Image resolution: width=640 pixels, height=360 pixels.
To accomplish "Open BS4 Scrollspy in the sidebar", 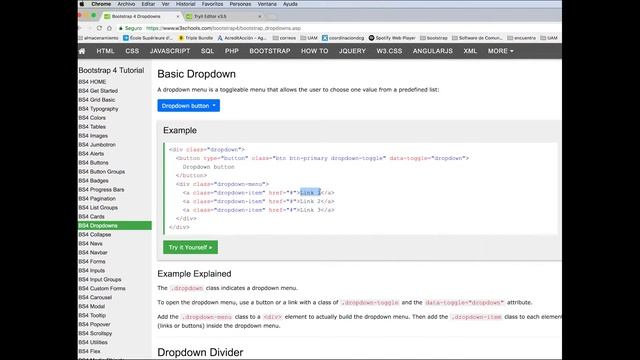I will click(x=95, y=333).
